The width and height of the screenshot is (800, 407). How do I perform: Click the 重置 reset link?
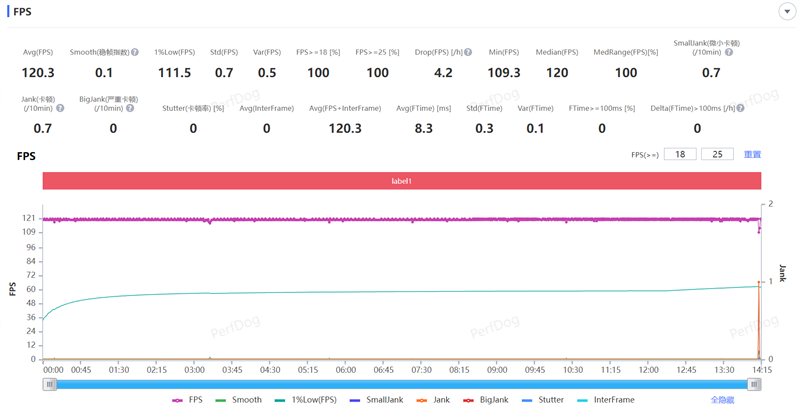pos(752,155)
